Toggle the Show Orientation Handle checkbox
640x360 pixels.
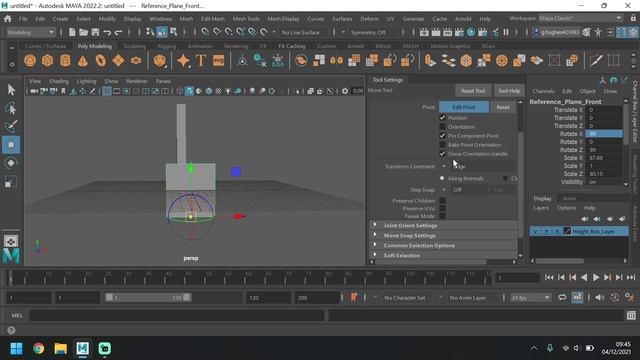(x=442, y=154)
